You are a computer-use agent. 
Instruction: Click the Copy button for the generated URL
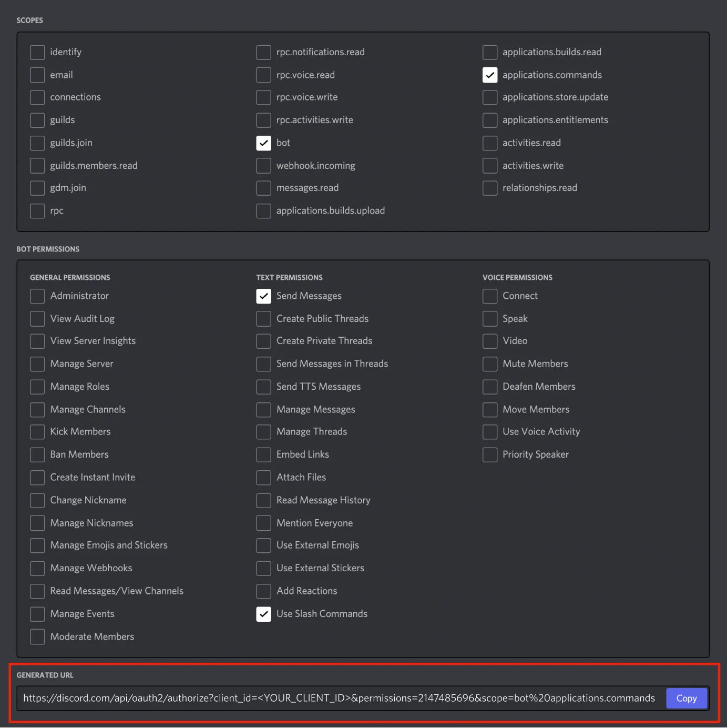(x=687, y=698)
